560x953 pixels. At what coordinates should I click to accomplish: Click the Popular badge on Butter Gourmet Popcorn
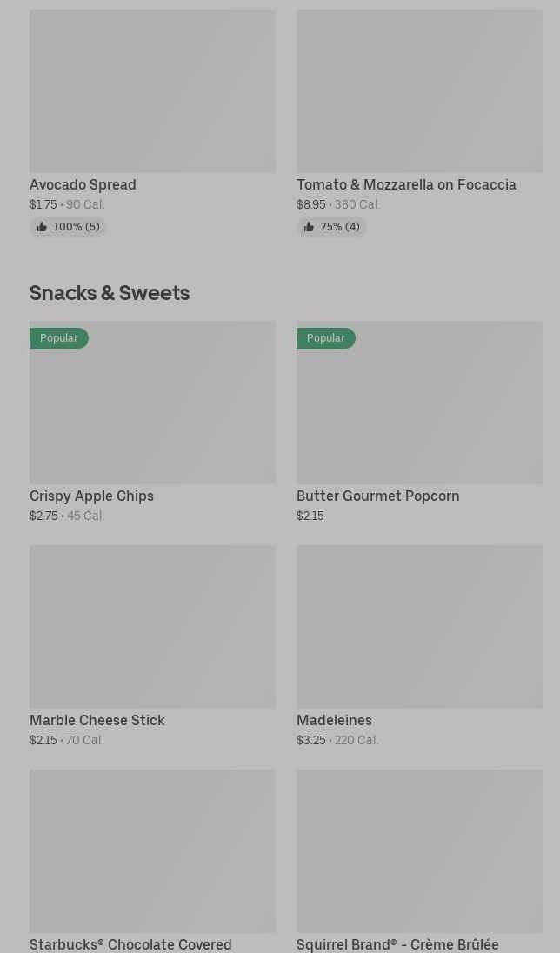(x=326, y=338)
